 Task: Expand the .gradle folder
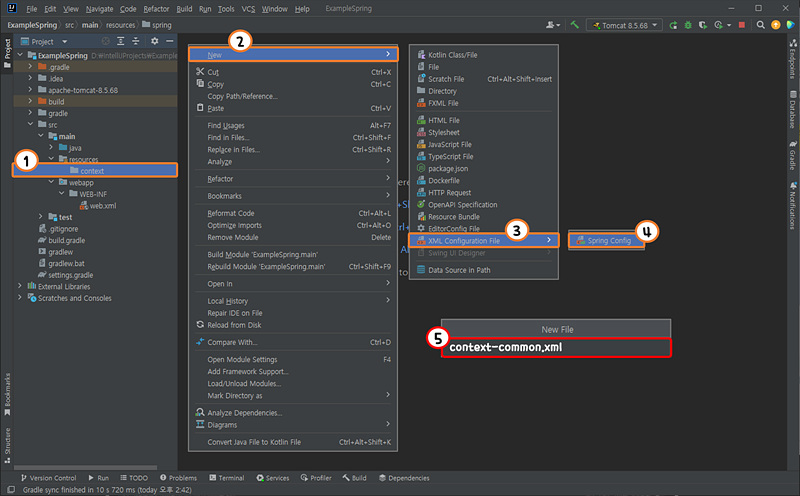click(30, 66)
